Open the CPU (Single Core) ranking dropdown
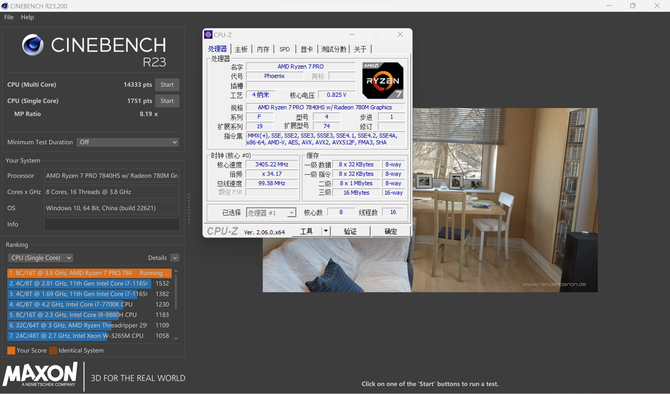 point(41,258)
